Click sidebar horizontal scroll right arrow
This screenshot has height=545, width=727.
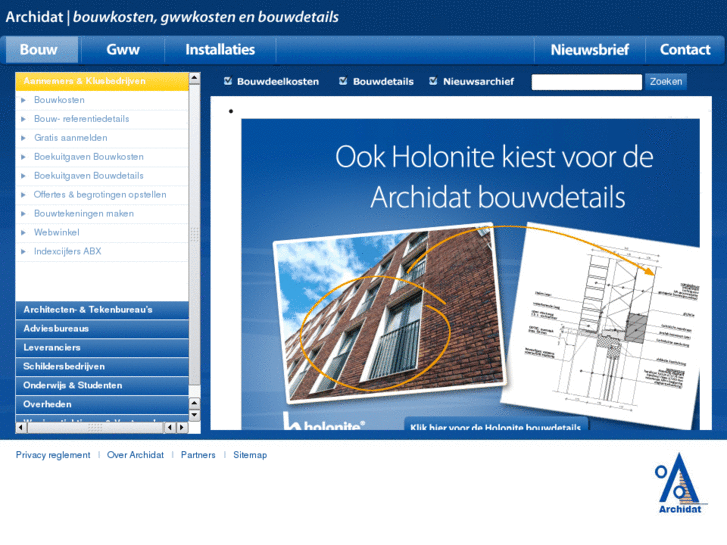[182, 427]
